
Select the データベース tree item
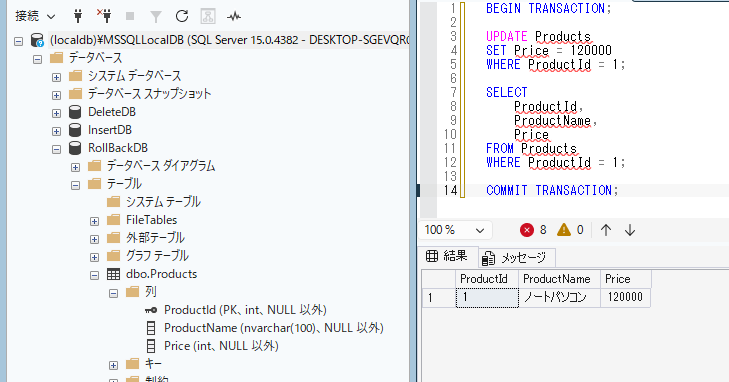[x=95, y=58]
